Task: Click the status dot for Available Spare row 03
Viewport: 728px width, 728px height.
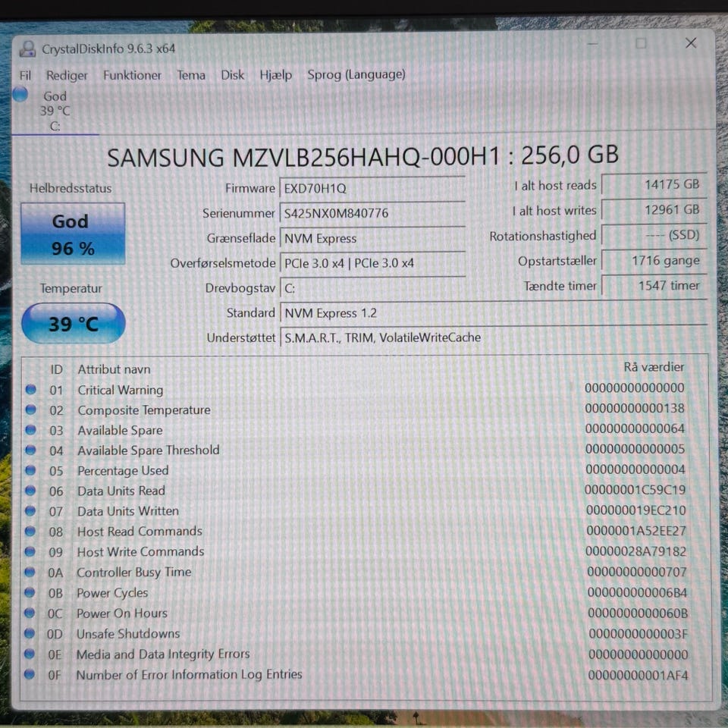Action: pos(30,430)
